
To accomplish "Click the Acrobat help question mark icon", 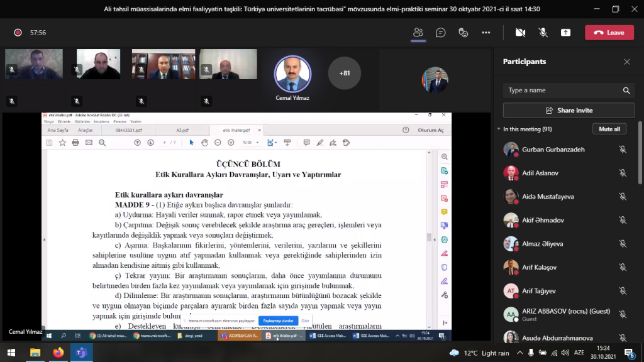I will pyautogui.click(x=406, y=130).
